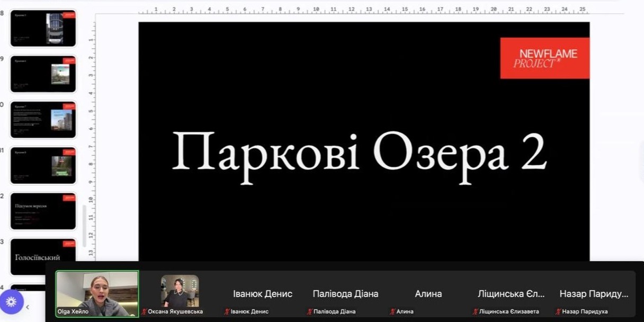Click muted mic icon beside Іванюк Денис

pos(227,311)
